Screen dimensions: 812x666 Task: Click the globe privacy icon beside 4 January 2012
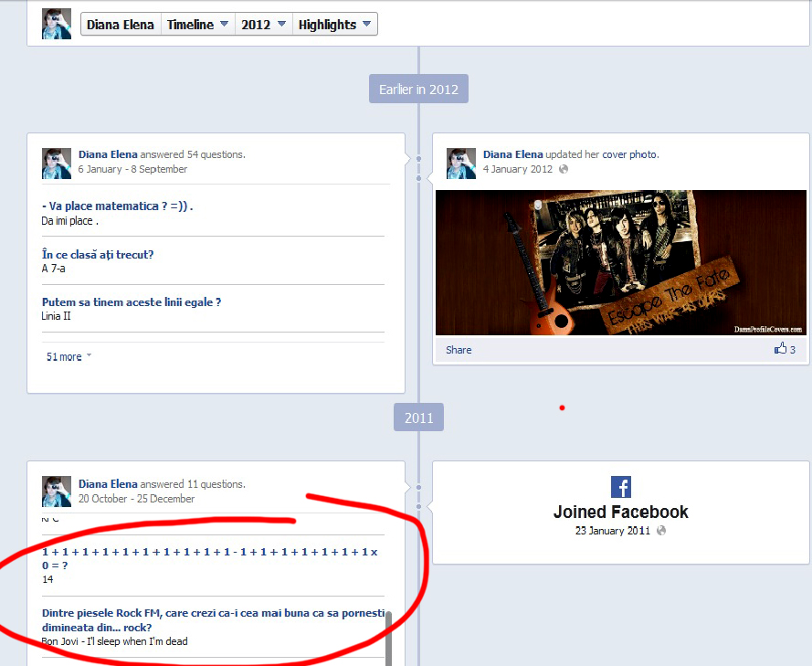(x=564, y=169)
